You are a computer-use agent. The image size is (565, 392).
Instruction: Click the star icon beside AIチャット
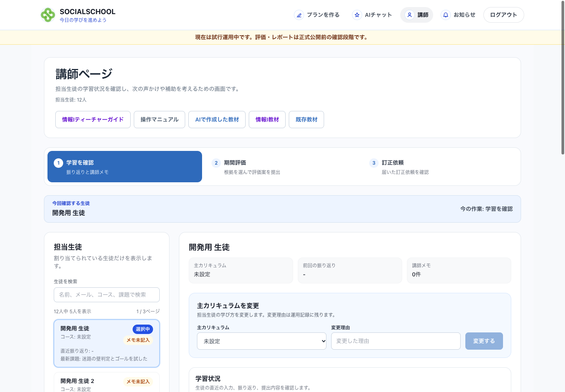357,15
